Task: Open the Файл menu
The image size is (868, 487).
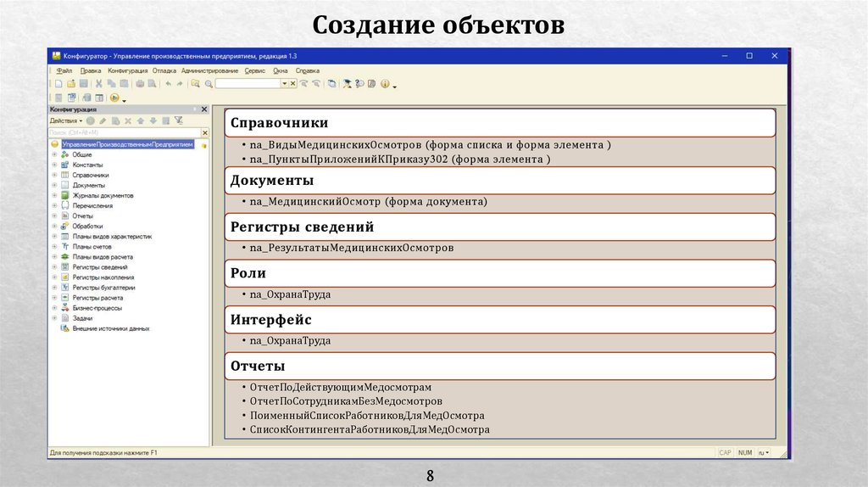Action: coord(64,71)
